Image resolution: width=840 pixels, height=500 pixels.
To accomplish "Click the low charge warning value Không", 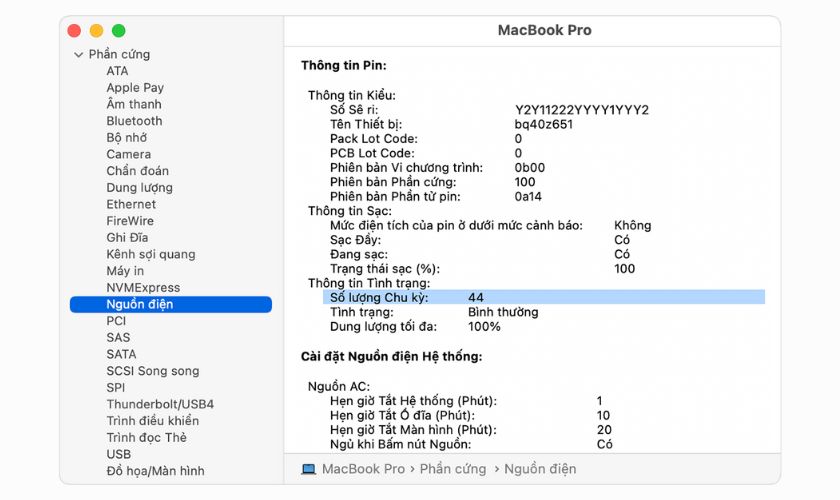I will (x=633, y=226).
